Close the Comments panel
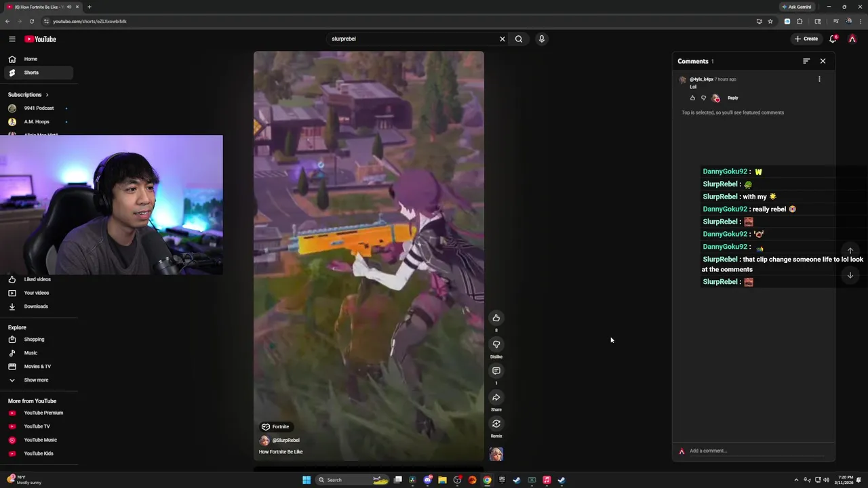 point(823,61)
